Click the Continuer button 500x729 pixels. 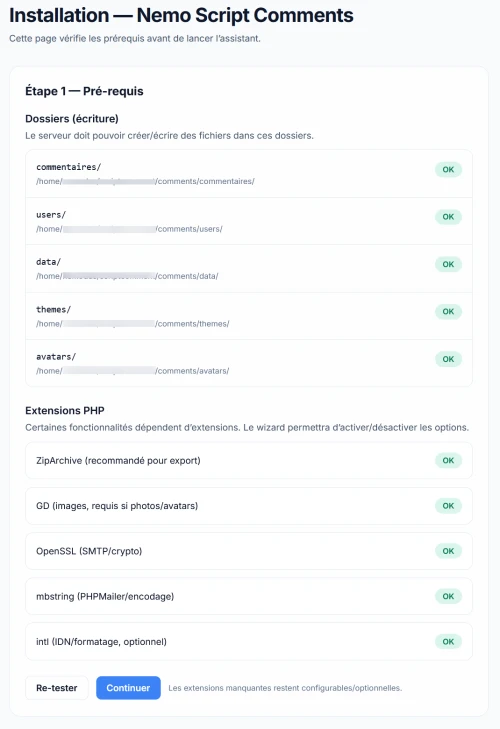(128, 688)
